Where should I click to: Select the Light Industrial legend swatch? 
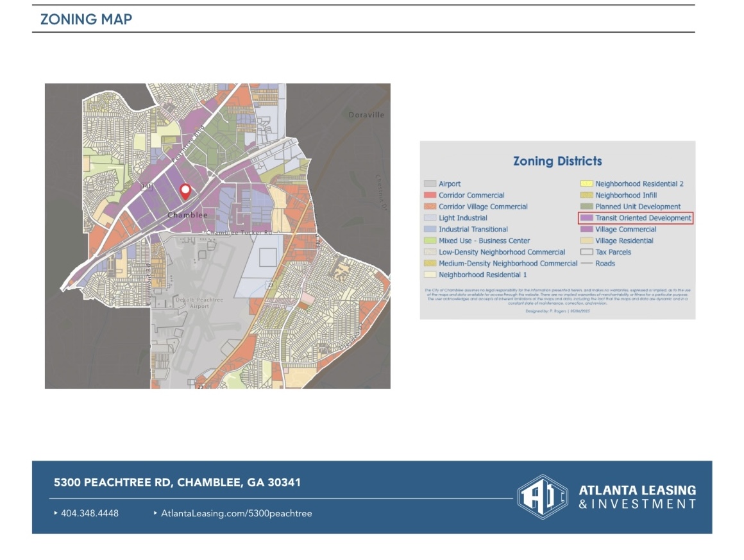tap(429, 218)
